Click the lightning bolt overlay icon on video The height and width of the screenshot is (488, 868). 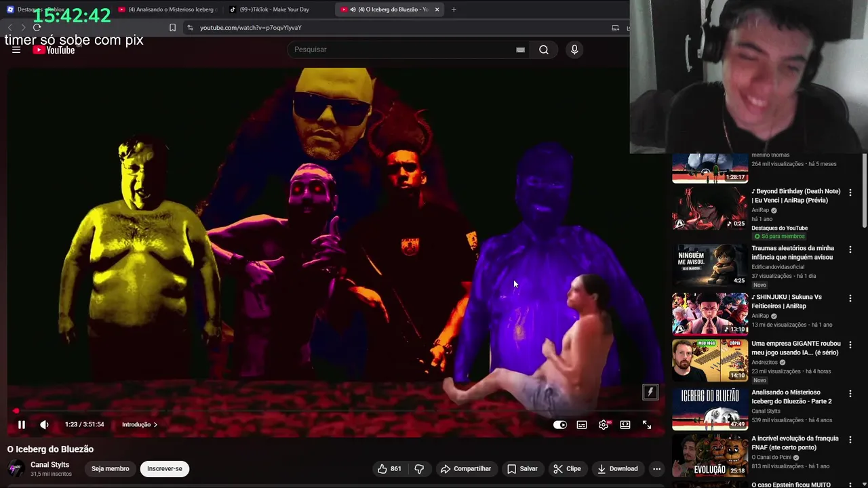650,392
